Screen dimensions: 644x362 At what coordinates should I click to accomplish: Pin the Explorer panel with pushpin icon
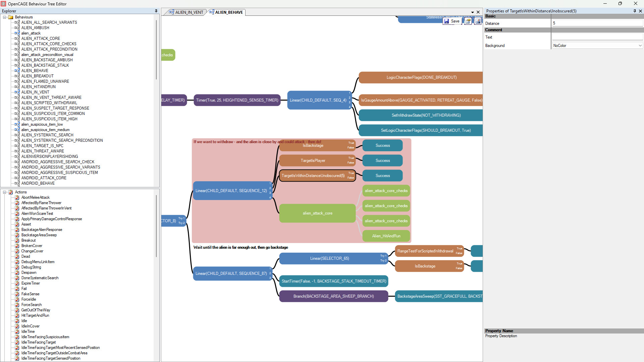tap(156, 11)
